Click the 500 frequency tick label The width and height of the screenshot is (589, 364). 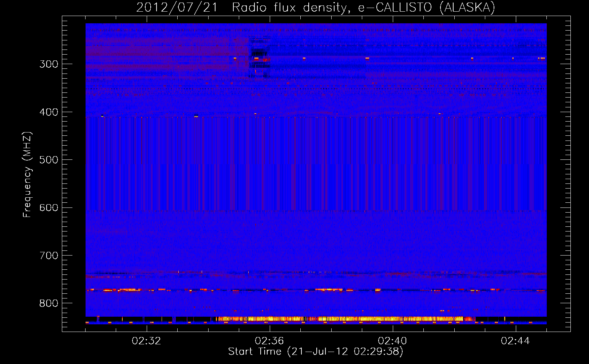tap(49, 160)
